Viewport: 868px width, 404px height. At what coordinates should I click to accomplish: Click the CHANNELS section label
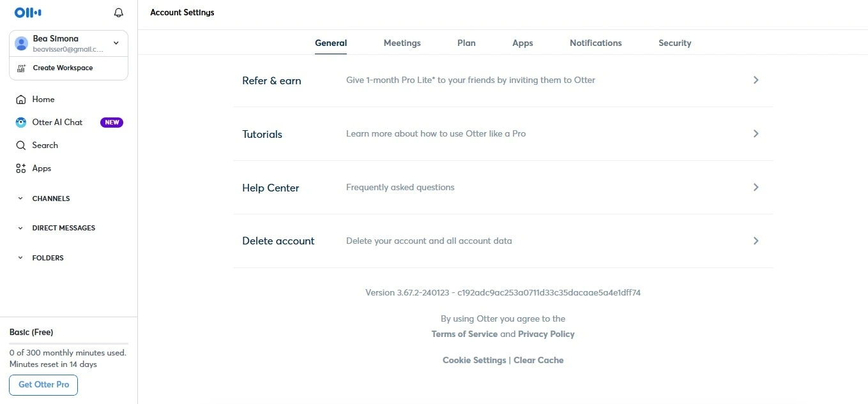51,198
